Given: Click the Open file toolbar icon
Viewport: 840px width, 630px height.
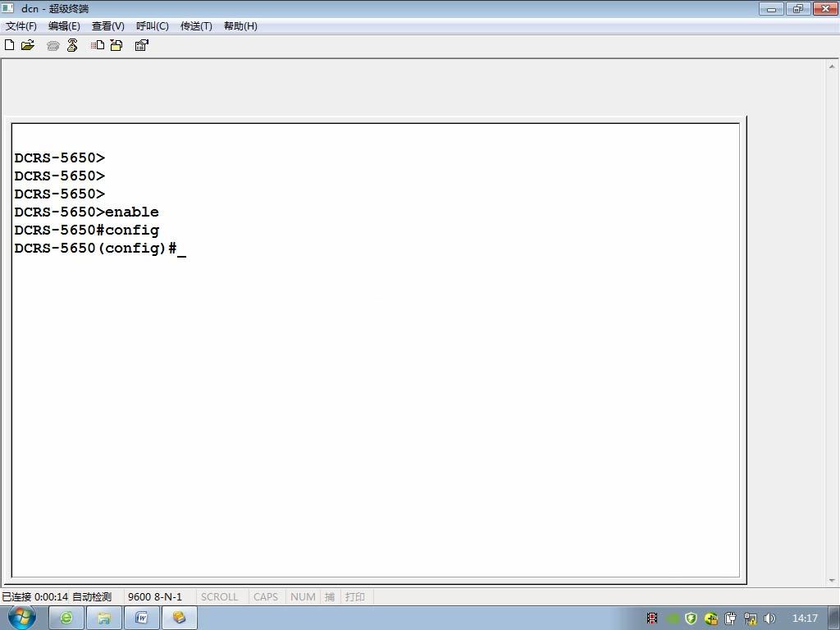Looking at the screenshot, I should [28, 45].
